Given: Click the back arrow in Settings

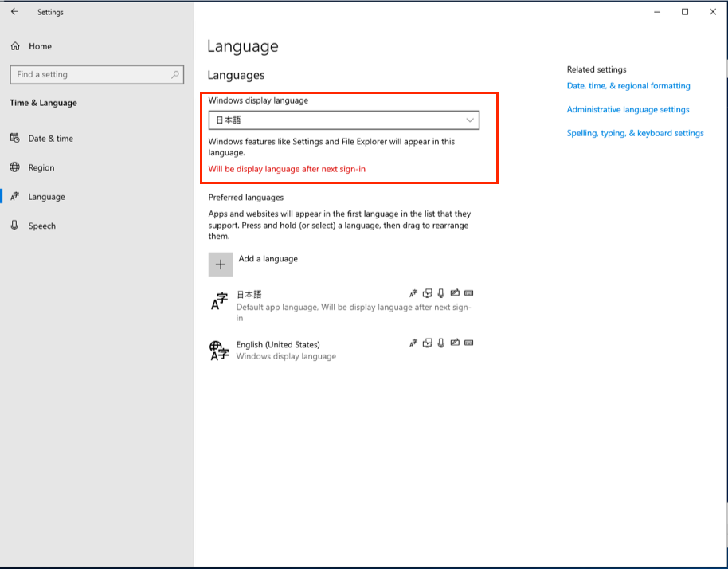Looking at the screenshot, I should click(15, 12).
